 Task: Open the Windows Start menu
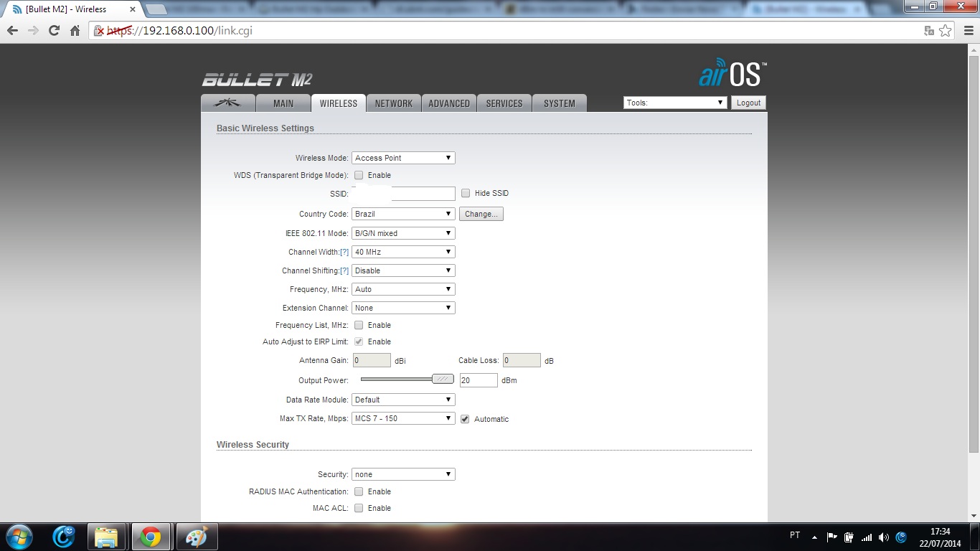point(18,537)
